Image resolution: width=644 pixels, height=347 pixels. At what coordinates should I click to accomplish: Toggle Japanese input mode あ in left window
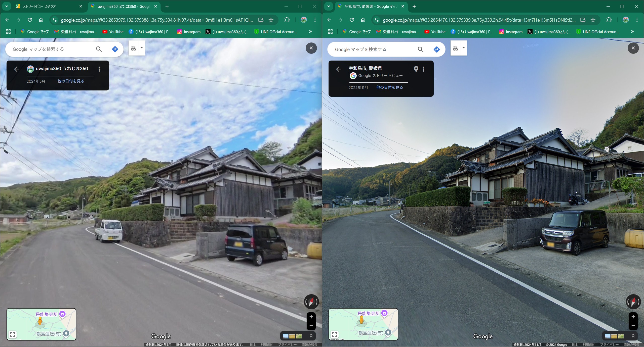click(133, 48)
